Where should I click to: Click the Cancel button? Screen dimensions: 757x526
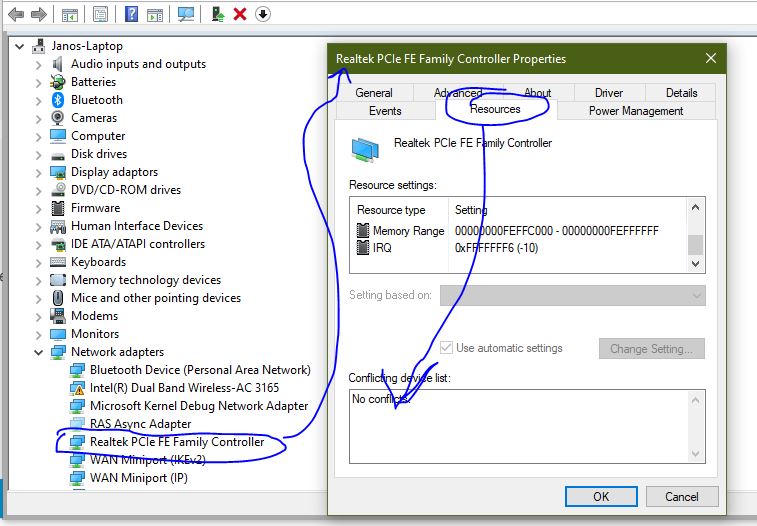682,497
